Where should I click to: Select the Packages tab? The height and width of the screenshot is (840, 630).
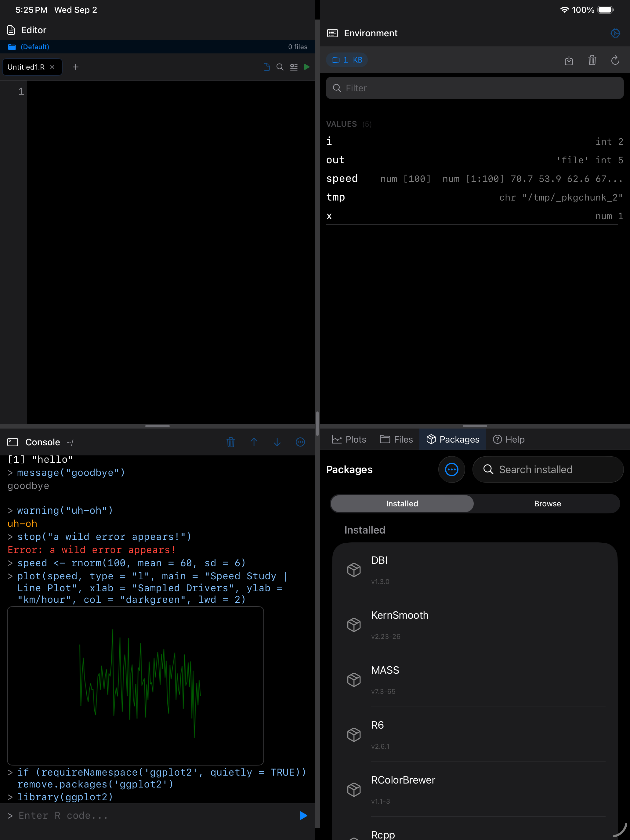pyautogui.click(x=453, y=439)
